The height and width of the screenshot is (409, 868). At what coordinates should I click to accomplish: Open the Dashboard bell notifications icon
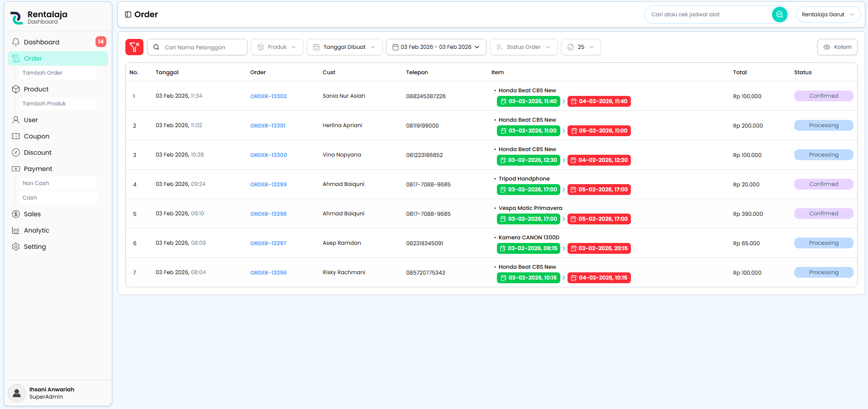(x=16, y=42)
